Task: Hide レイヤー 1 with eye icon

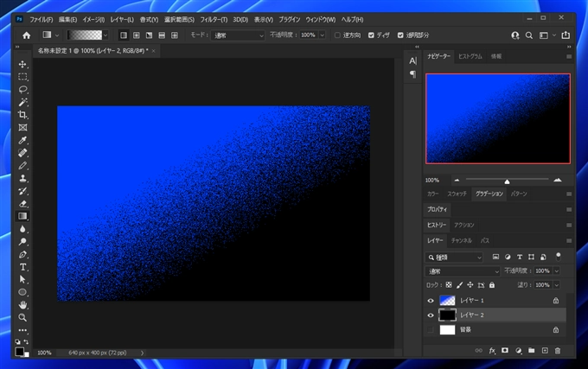Action: (x=431, y=300)
